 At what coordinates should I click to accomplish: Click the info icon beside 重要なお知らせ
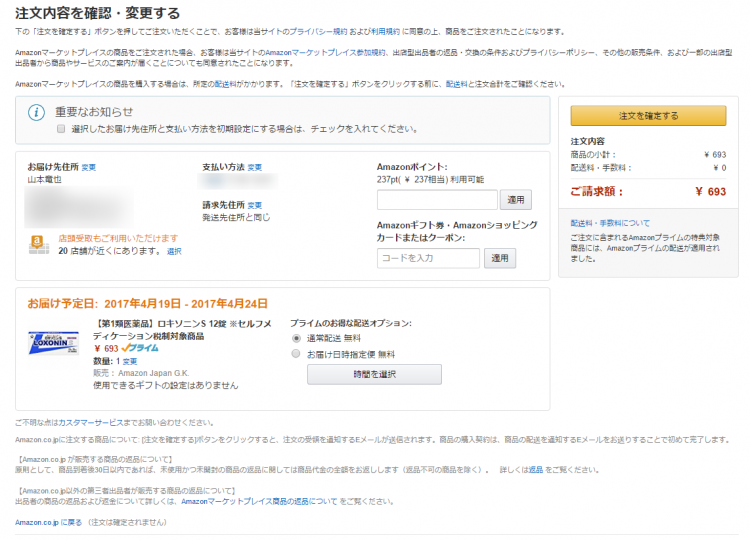[x=36, y=112]
